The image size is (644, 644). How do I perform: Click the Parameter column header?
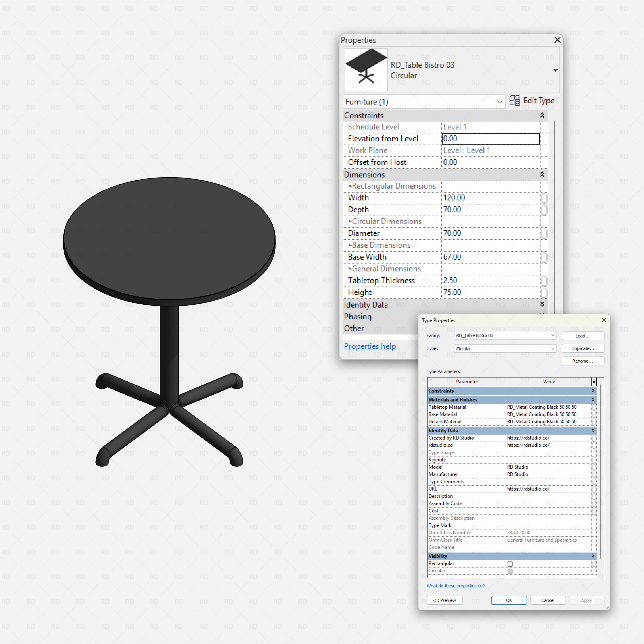[467, 382]
